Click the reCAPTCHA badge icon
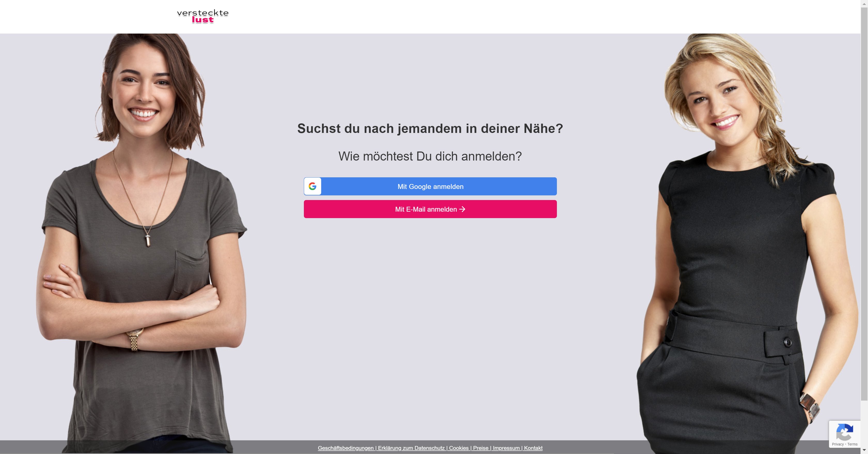 click(845, 432)
